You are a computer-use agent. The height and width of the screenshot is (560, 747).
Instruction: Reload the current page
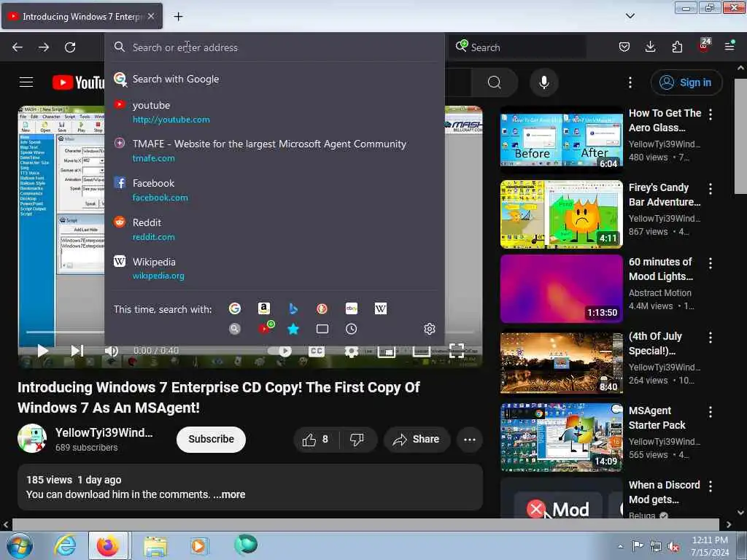click(x=70, y=47)
